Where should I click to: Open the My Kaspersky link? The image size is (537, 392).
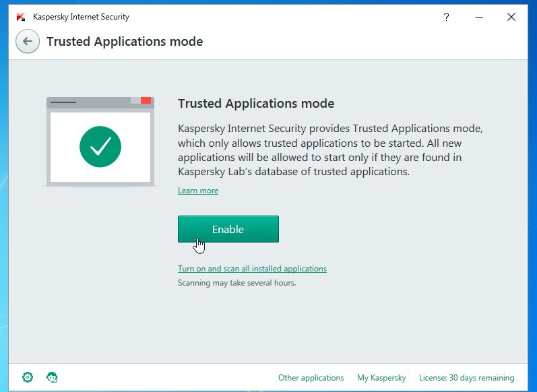pyautogui.click(x=381, y=378)
